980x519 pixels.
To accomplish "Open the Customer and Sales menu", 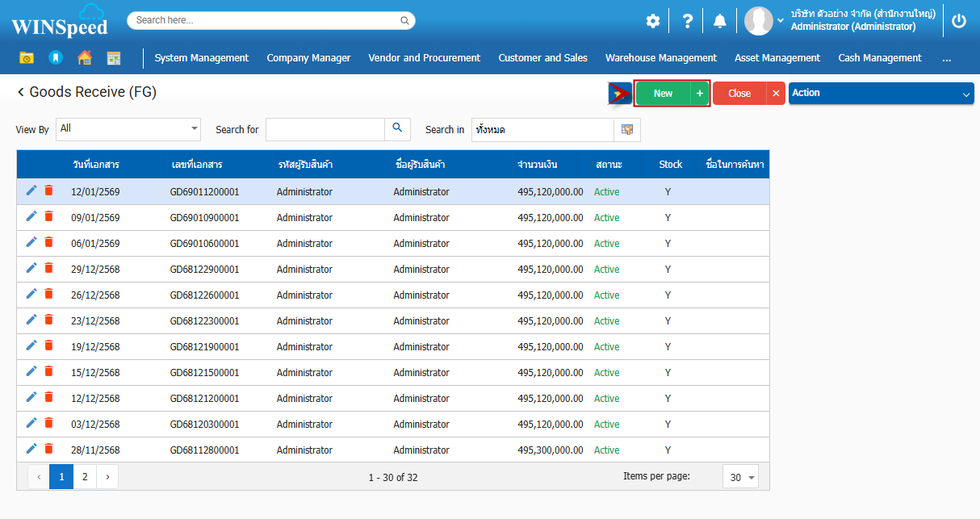I will point(542,58).
